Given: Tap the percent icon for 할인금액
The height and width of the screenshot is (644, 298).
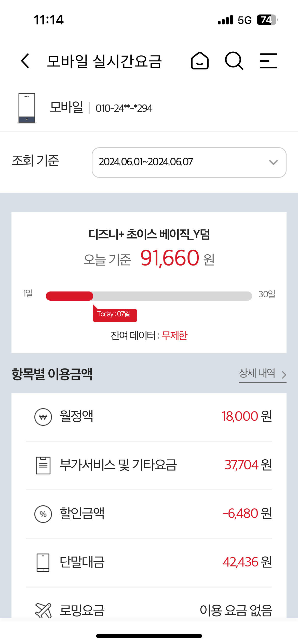Looking at the screenshot, I should point(43,514).
